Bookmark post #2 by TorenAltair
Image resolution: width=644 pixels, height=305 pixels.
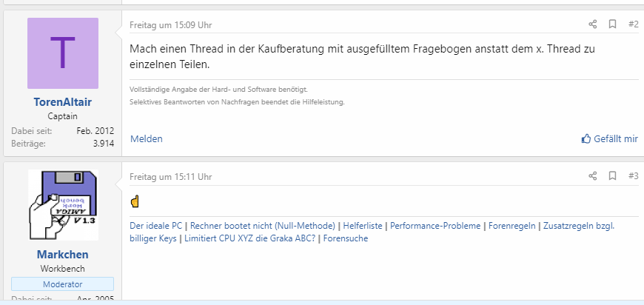click(612, 24)
